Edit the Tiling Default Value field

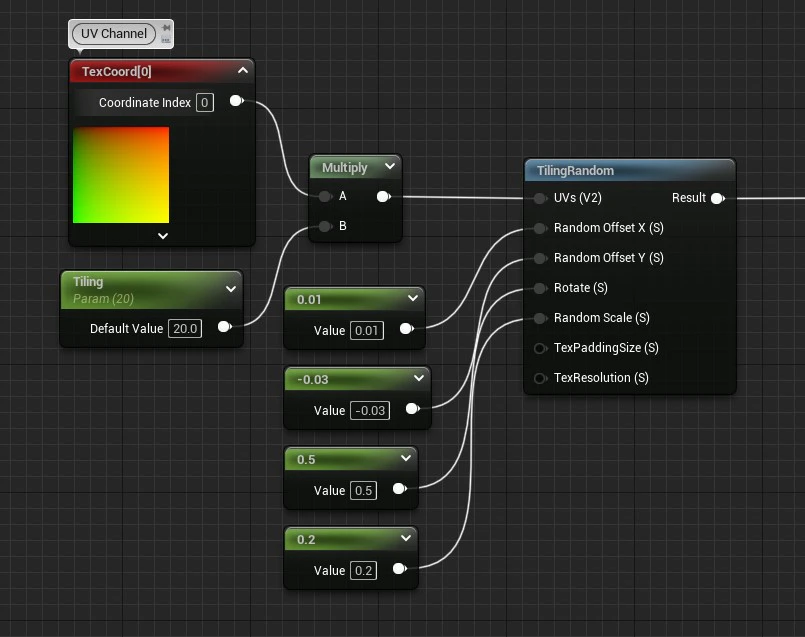185,329
